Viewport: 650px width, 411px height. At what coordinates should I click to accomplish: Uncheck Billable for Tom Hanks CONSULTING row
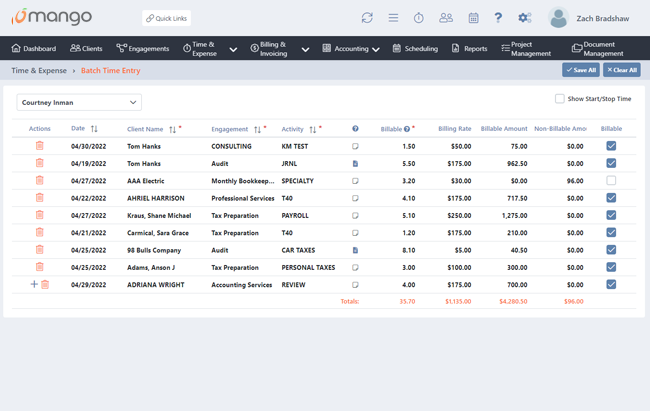611,146
